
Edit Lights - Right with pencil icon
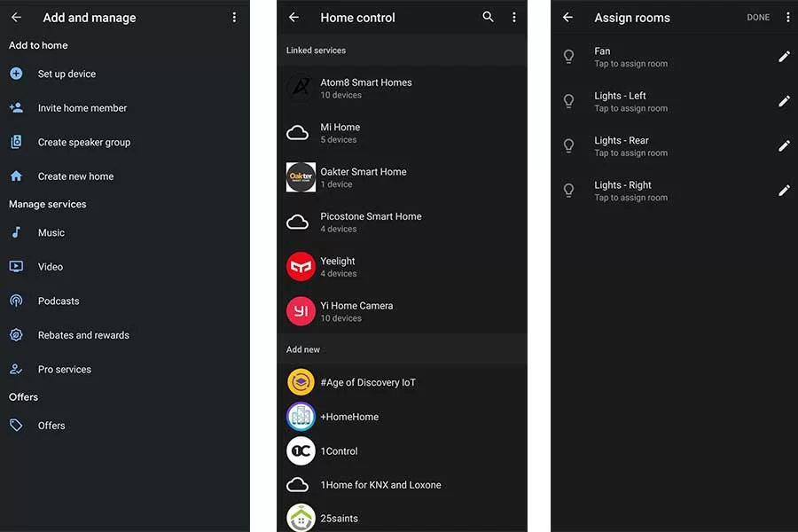785,191
